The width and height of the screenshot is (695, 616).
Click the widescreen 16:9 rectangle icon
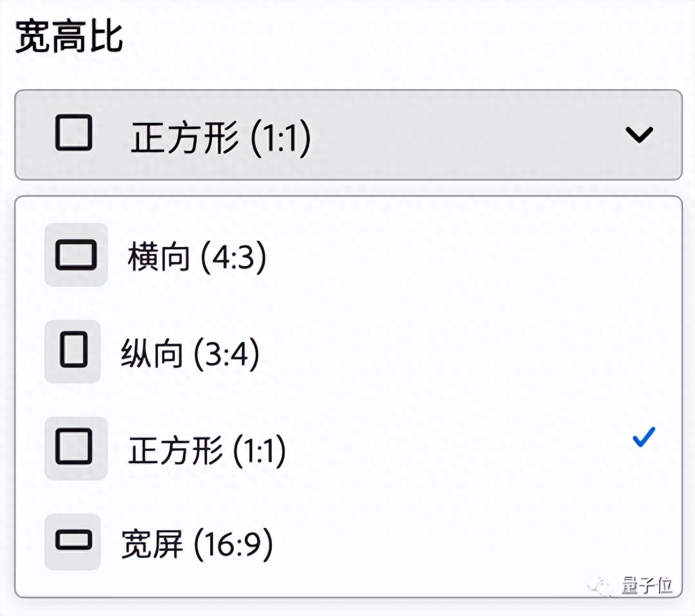click(73, 542)
